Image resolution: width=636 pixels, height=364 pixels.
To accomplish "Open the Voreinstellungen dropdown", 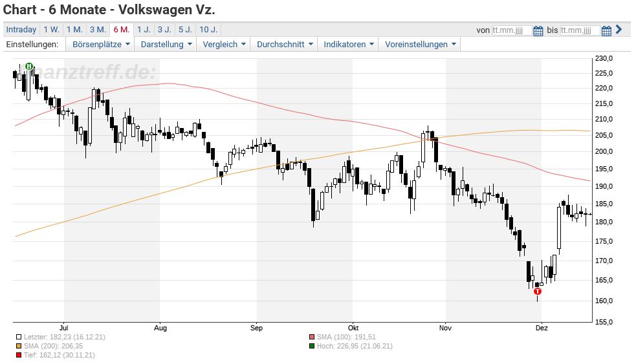I will coord(420,44).
